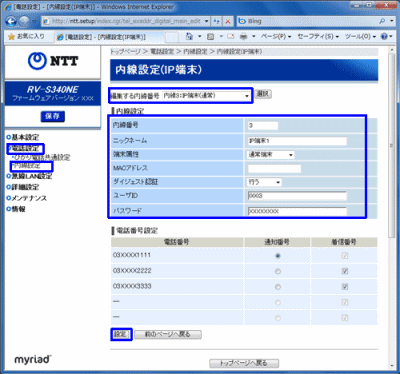Click the 内線番号 input field

(263, 125)
